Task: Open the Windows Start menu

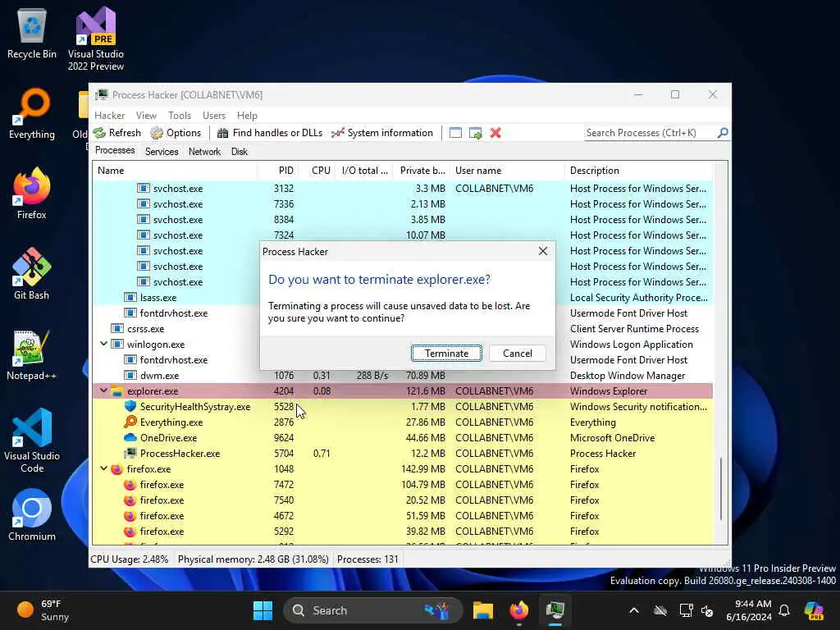Action: point(262,610)
